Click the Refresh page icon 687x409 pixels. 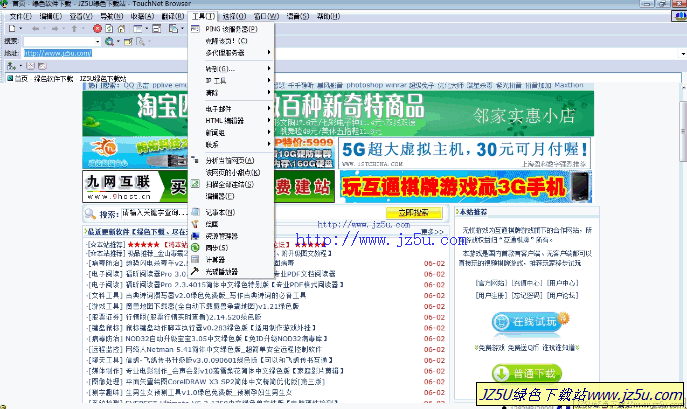(109, 29)
